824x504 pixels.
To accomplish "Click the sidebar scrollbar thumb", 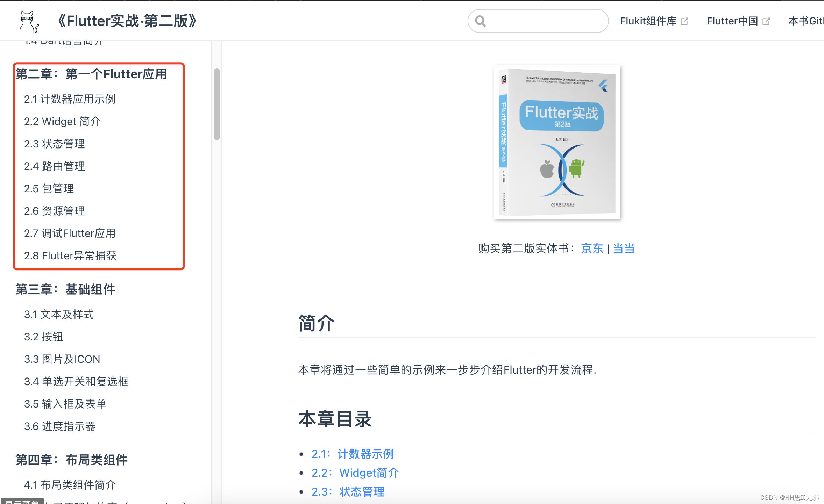I will tap(217, 104).
